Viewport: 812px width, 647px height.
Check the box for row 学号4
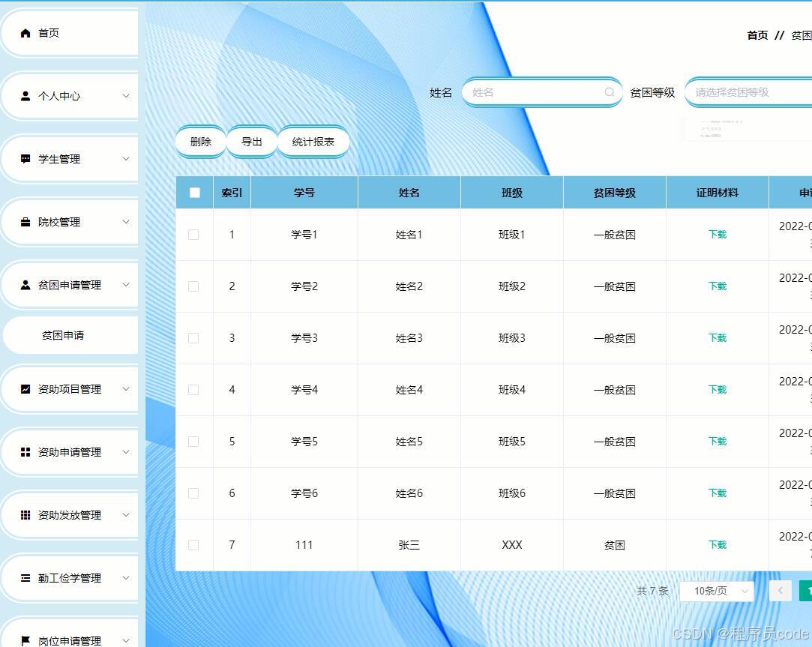coord(193,390)
